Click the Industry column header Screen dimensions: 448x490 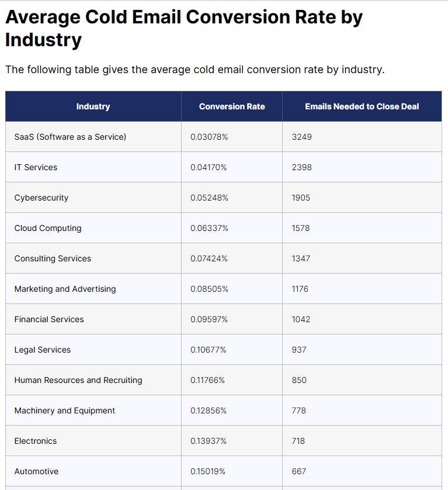tap(93, 106)
